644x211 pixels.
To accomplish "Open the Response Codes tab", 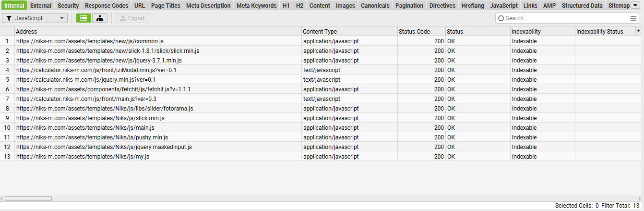I will pos(107,6).
